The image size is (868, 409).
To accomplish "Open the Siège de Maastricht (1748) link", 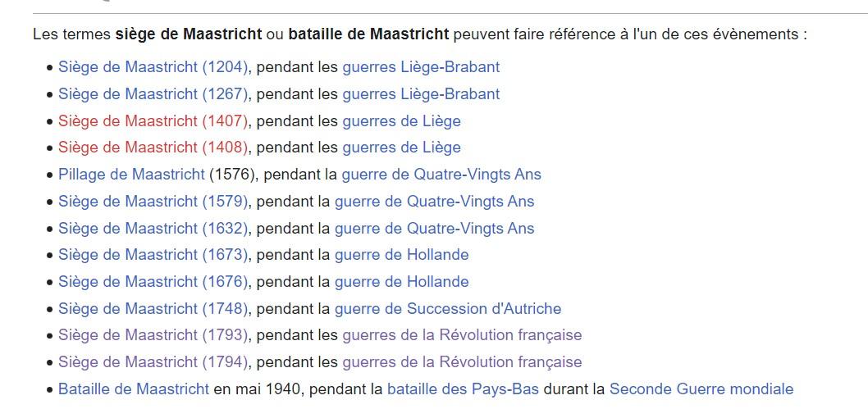I will pos(153,308).
